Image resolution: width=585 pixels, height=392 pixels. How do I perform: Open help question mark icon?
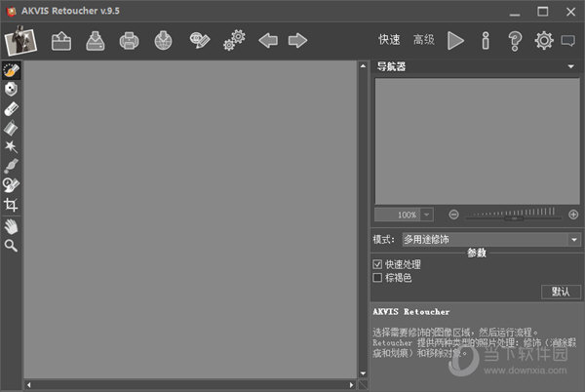click(515, 41)
